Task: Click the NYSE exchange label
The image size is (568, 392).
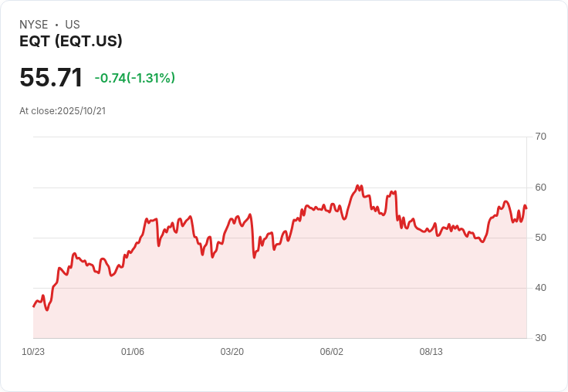Action: (x=34, y=25)
